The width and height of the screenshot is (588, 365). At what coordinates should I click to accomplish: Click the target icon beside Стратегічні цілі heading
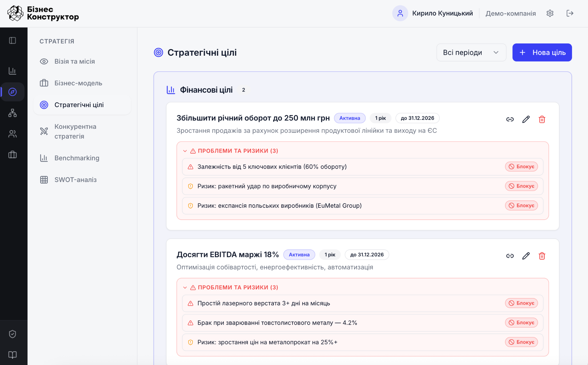158,52
